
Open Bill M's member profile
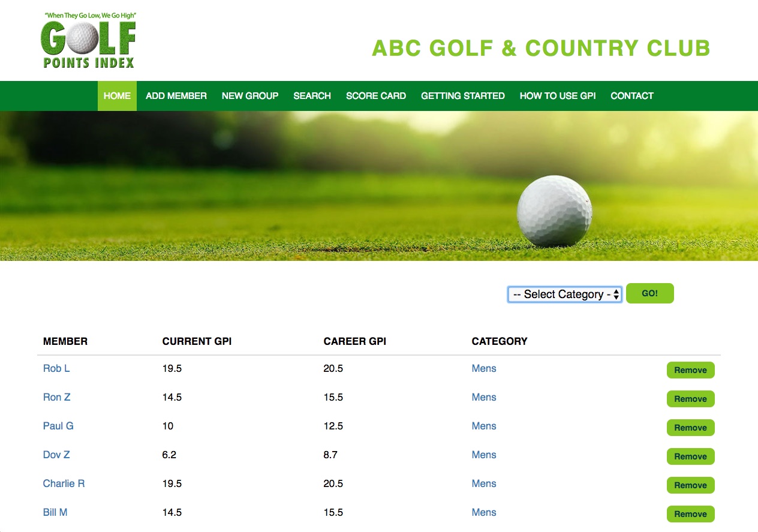[55, 512]
